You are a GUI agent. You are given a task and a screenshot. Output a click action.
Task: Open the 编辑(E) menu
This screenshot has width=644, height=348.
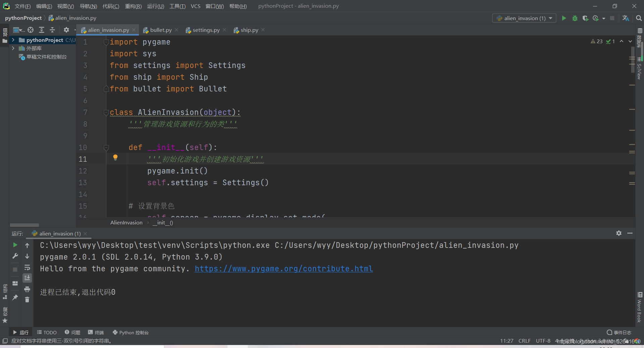coord(44,6)
